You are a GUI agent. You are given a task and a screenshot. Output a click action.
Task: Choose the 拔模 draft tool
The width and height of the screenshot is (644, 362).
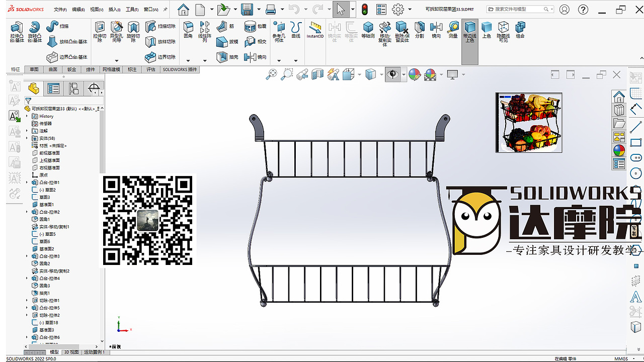[227, 42]
